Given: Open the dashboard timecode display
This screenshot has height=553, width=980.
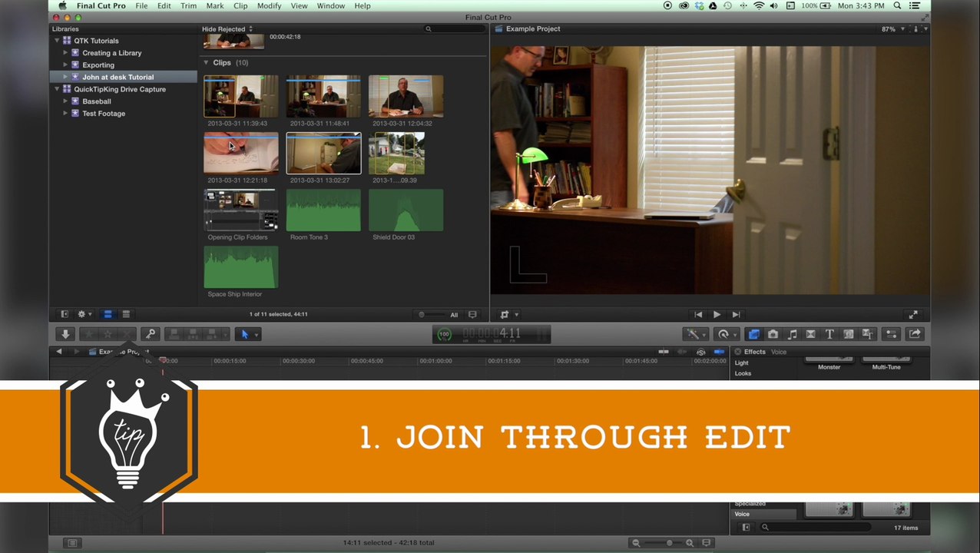Looking at the screenshot, I should click(492, 334).
